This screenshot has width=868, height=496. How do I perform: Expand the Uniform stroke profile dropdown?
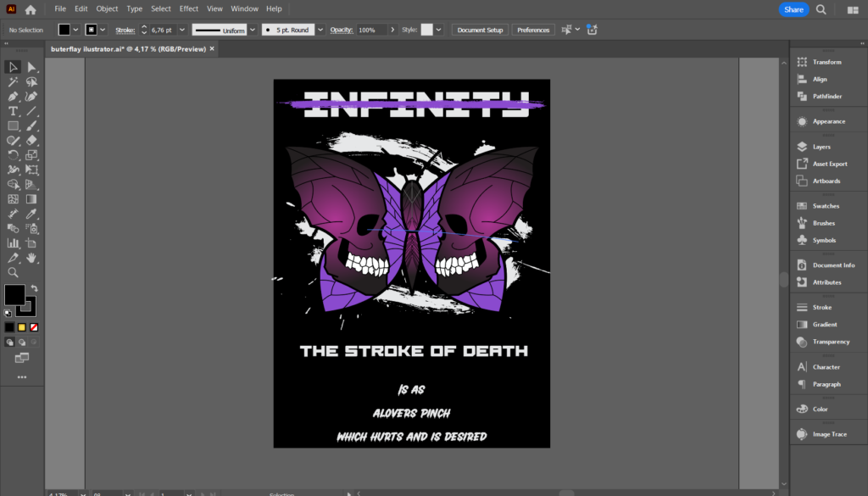[x=253, y=31]
